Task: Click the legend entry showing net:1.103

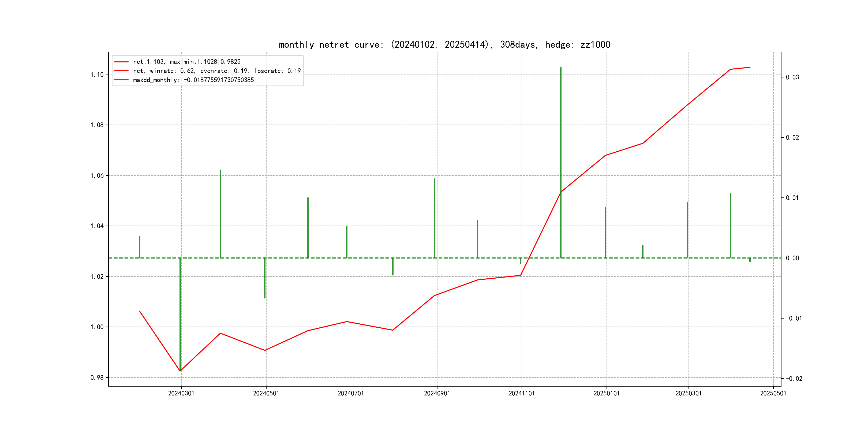Action: click(187, 62)
